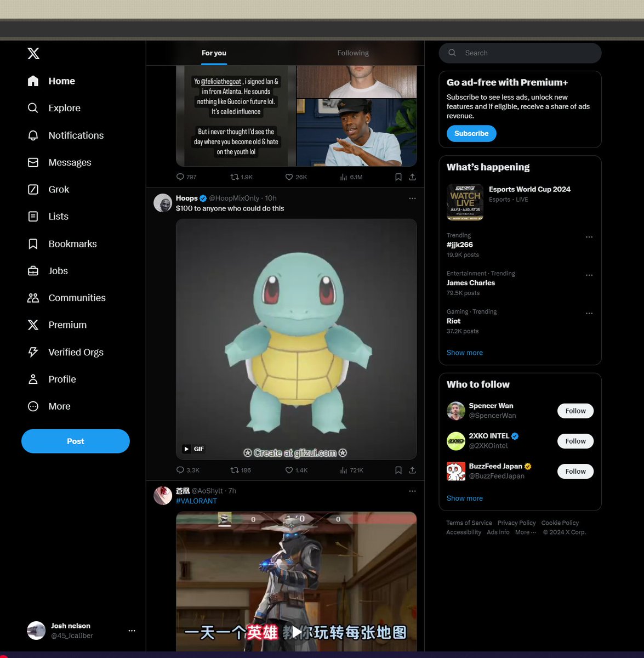
Task: Like the Hoops post (1.4K)
Action: pyautogui.click(x=297, y=470)
